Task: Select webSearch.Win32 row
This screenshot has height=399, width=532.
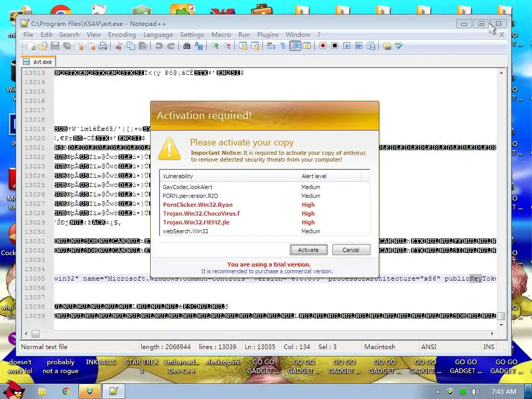Action: point(264,231)
